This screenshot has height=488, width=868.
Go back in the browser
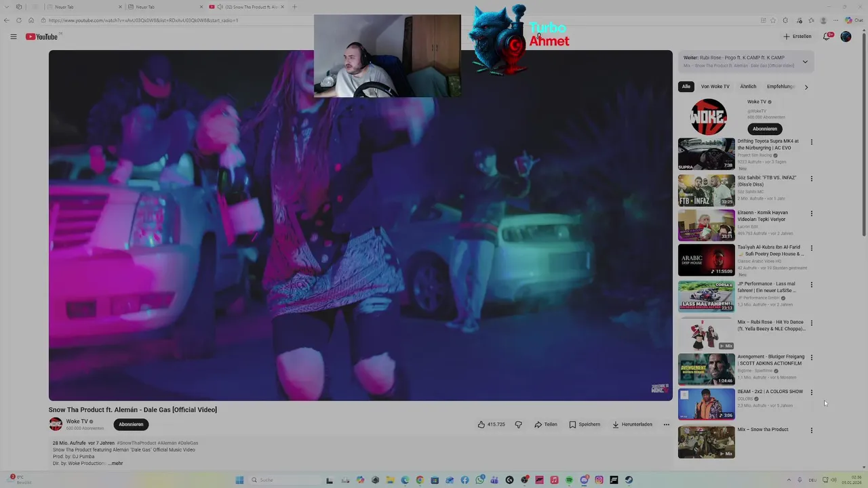point(7,20)
